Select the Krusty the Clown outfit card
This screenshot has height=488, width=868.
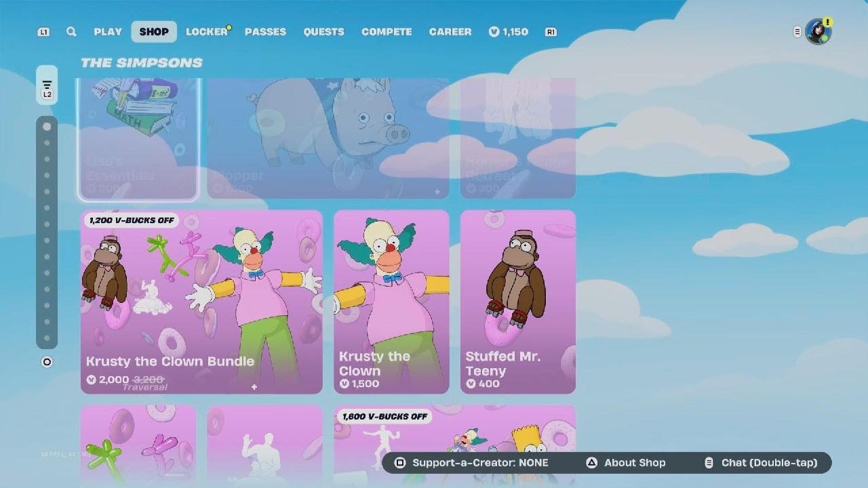click(391, 302)
